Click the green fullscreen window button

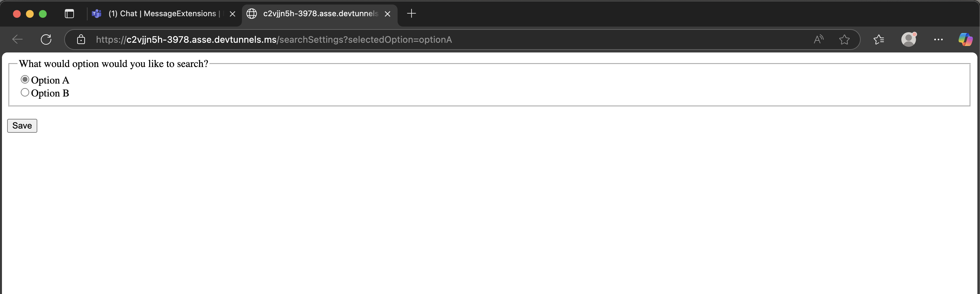[43, 14]
